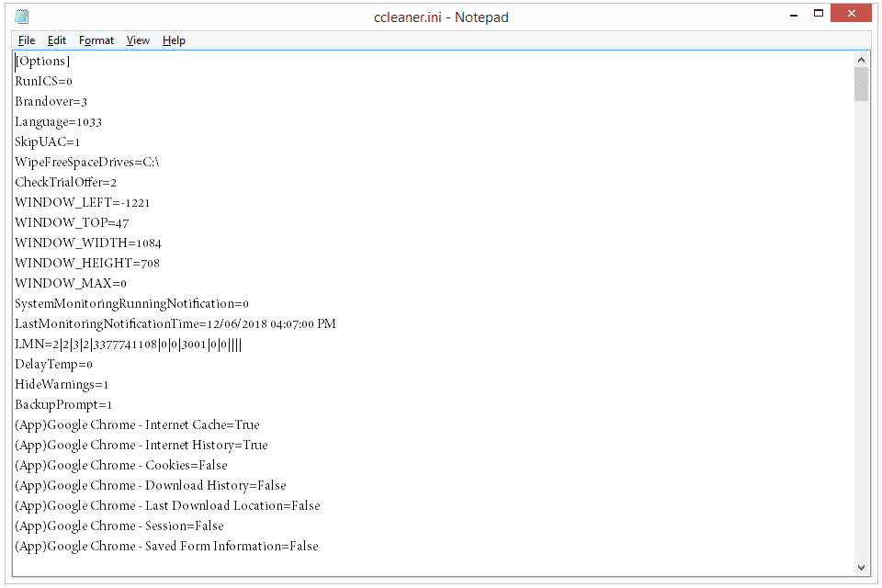Click the Google Chrome Internet History=True line

coord(141,445)
